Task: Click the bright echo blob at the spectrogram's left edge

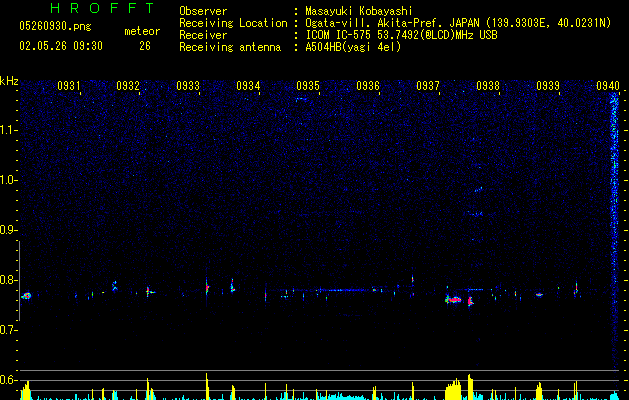Action: click(x=26, y=296)
